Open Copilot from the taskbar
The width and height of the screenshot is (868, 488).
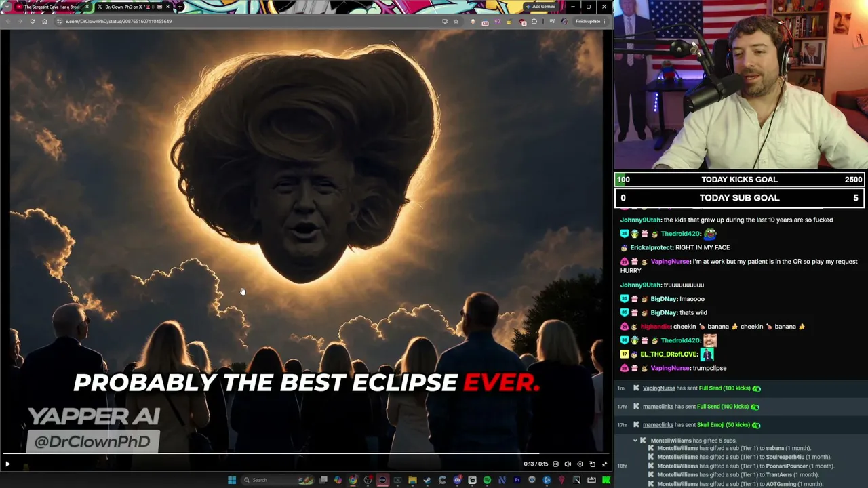coord(338,480)
